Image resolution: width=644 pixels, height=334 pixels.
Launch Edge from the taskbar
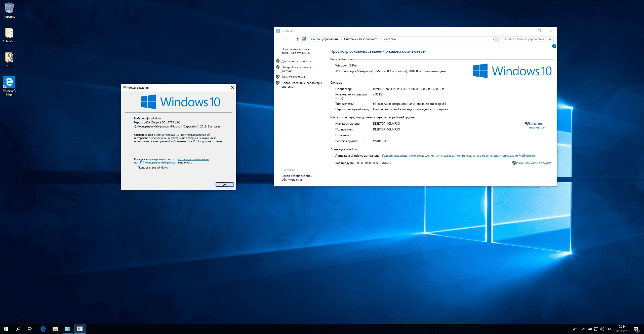tap(43, 329)
